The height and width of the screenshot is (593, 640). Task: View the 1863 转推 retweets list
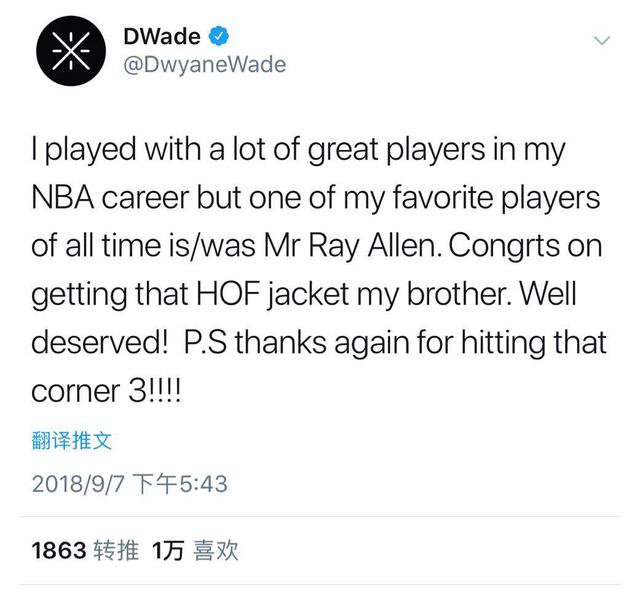click(x=85, y=550)
